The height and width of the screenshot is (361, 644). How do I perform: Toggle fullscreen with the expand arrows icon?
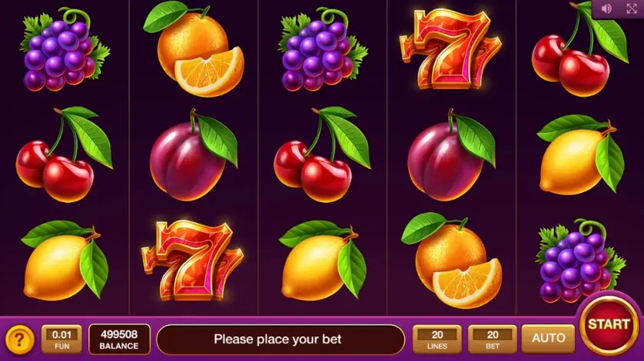coord(632,8)
